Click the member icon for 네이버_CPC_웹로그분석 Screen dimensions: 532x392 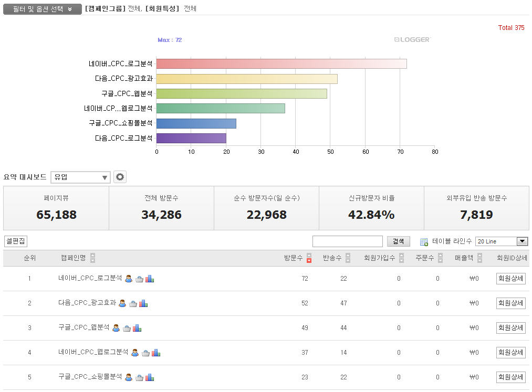pyautogui.click(x=135, y=353)
